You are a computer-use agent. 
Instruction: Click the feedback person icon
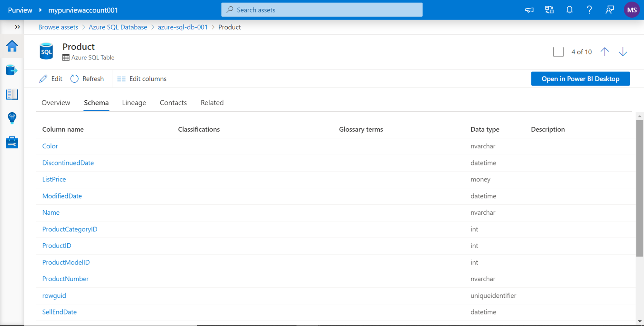tap(610, 10)
